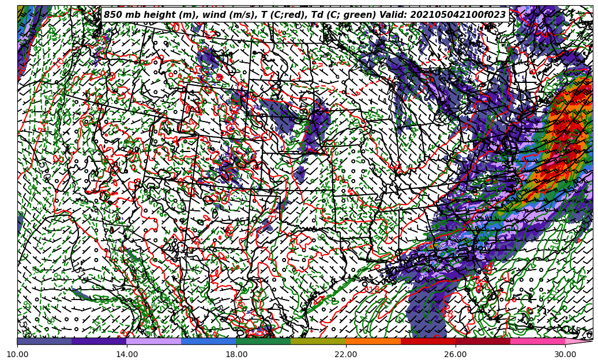Click the orange 22–24 colorbar segment
Screen dimensions: 598x364
click(373, 341)
